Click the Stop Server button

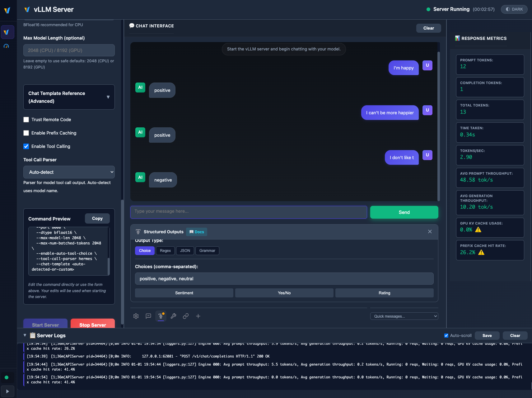click(93, 324)
